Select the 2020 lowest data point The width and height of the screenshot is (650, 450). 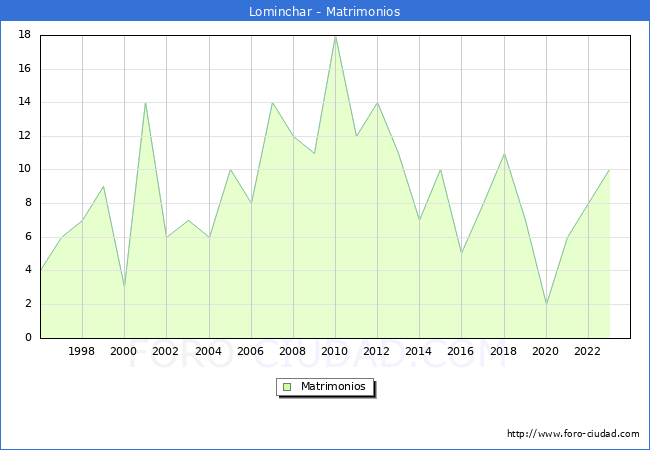pyautogui.click(x=546, y=304)
